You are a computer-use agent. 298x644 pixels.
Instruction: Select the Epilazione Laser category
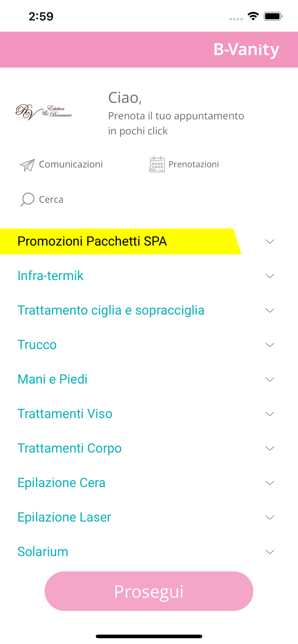pos(64,517)
